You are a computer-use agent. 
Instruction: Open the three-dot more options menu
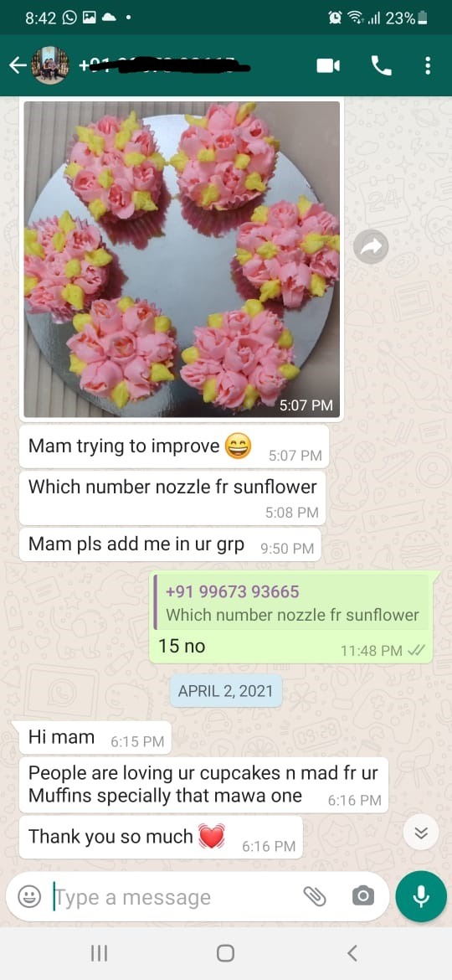(428, 65)
